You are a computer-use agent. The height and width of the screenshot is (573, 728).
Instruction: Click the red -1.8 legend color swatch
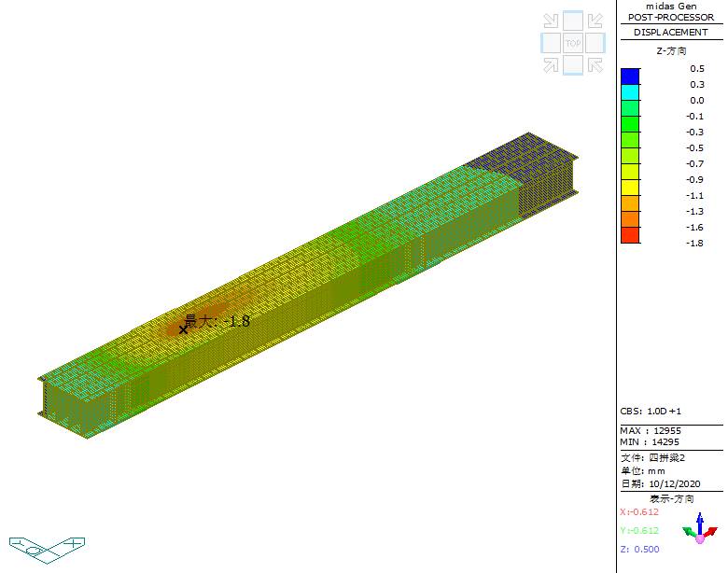click(630, 235)
